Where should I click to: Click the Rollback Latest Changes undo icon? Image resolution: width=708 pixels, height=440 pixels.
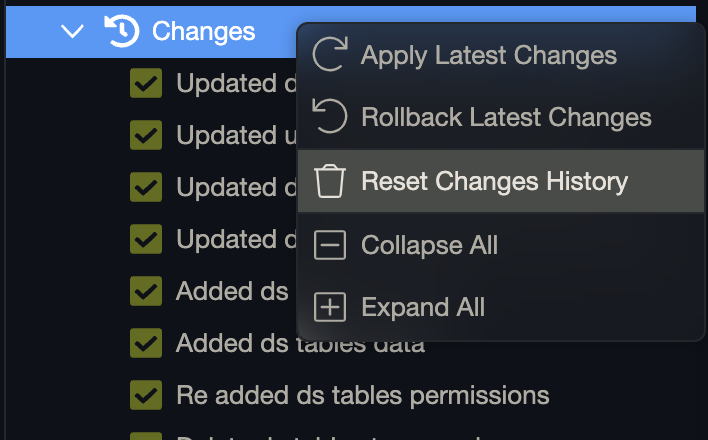point(329,117)
